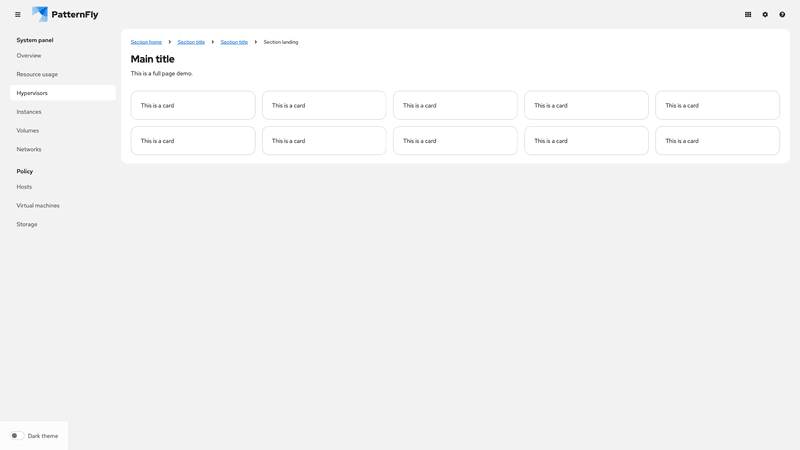The height and width of the screenshot is (450, 800).
Task: Click the first Section title breadcrumb
Action: pyautogui.click(x=191, y=42)
